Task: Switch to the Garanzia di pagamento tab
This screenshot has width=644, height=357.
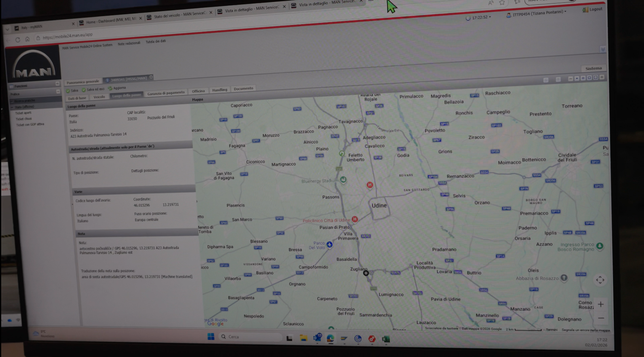Action: tap(166, 93)
